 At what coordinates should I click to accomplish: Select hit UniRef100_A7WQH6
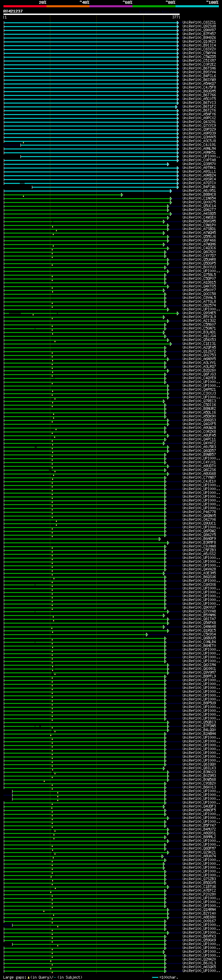coord(199,244)
